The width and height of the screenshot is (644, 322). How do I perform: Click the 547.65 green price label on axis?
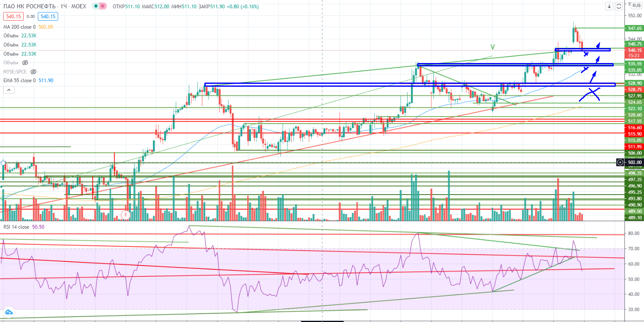pos(634,28)
